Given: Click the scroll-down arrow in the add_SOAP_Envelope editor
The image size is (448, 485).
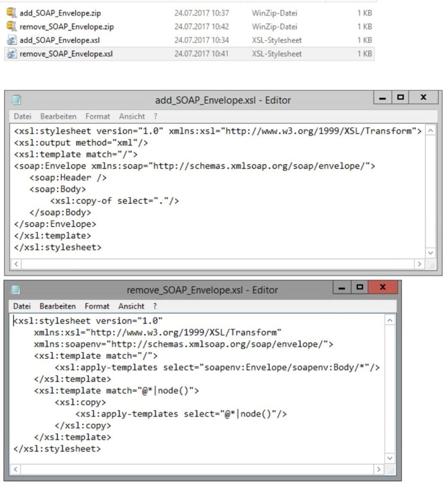Looking at the screenshot, I should coord(430,252).
